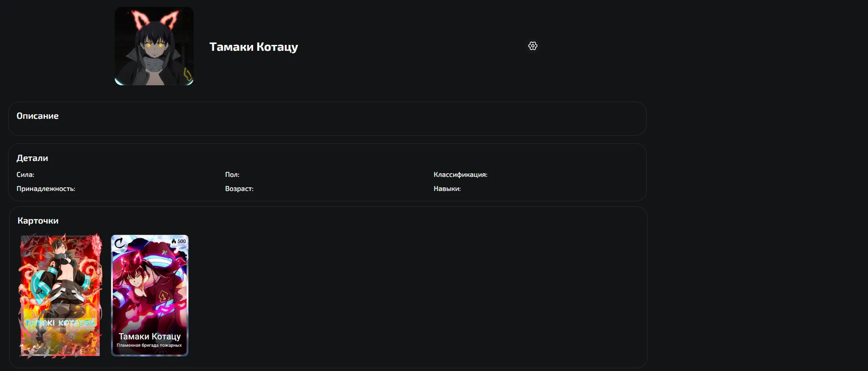
Task: Click the flame 500 power indicator
Action: point(178,241)
